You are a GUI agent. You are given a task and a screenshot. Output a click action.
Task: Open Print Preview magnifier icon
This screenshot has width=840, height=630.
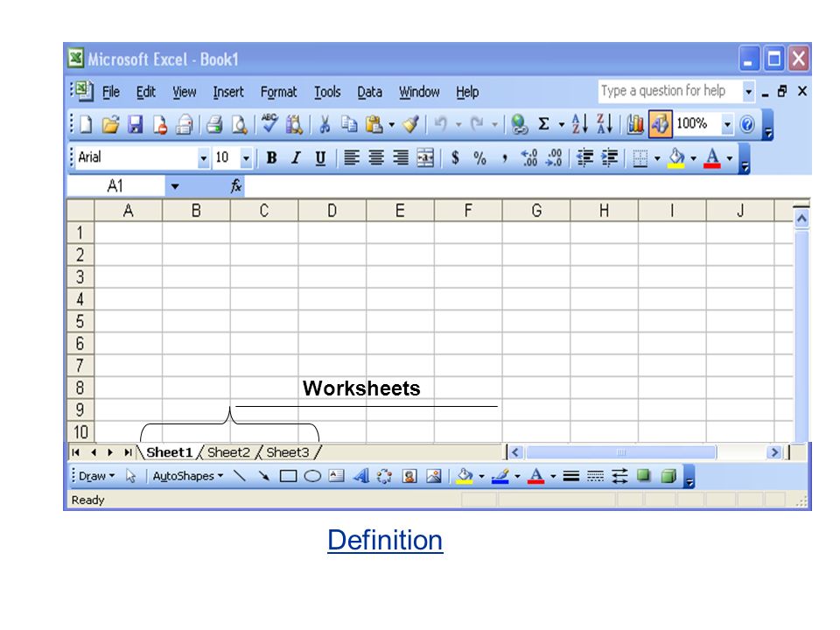239,124
